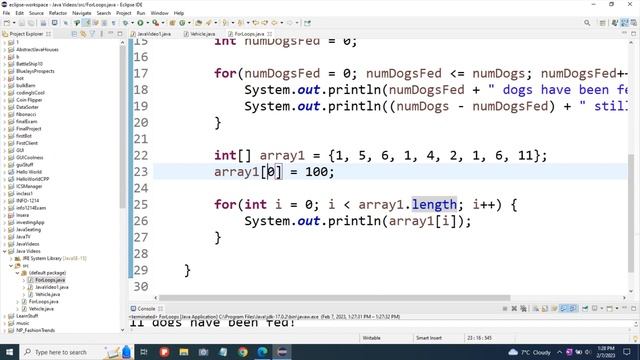Screen dimensions: 640x360
Task: Open the Navigate menu
Action: (x=82, y=13)
